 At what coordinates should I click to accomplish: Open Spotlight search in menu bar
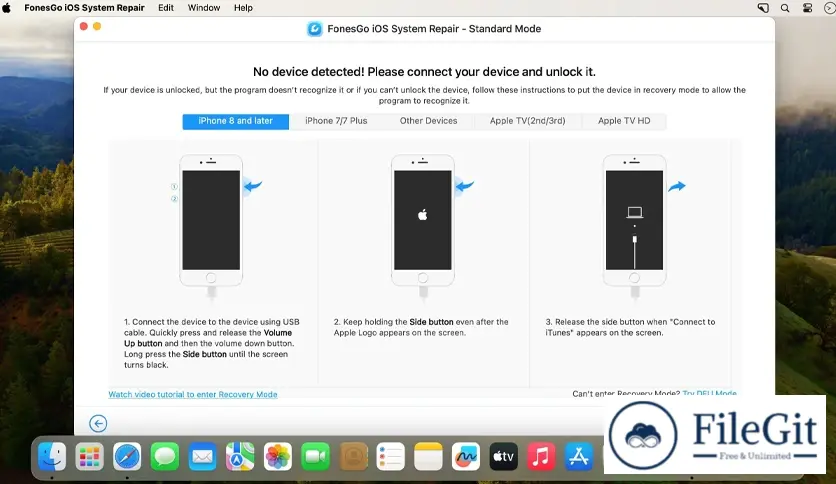tap(785, 8)
